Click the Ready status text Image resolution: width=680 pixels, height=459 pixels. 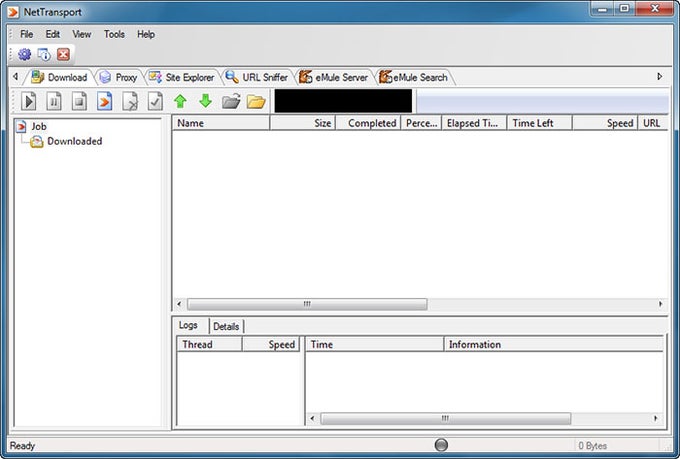[x=22, y=446]
